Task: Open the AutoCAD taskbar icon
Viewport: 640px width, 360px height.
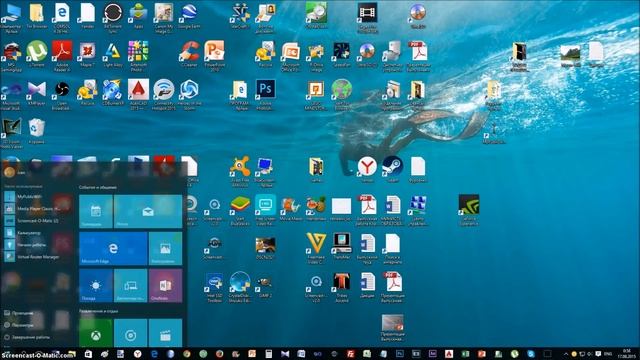Action: pyautogui.click(x=449, y=354)
